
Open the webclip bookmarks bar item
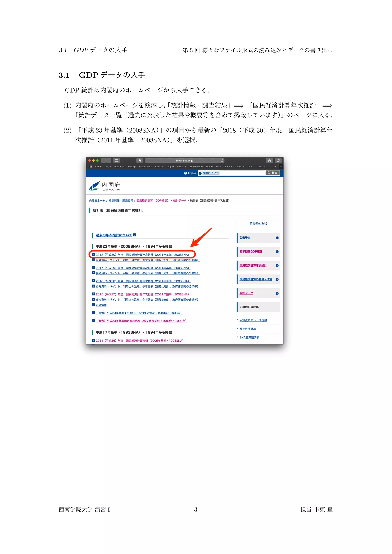[x=131, y=166]
